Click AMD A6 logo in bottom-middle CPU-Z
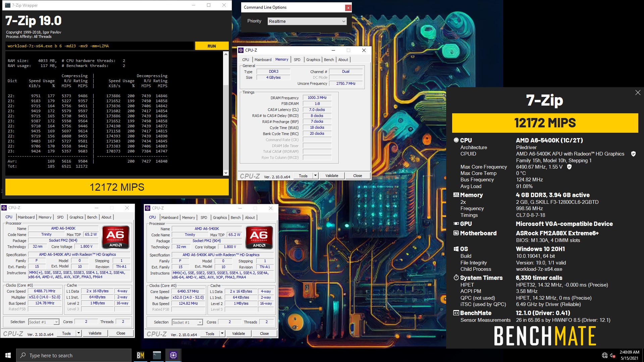This screenshot has width=644, height=362. [x=259, y=238]
